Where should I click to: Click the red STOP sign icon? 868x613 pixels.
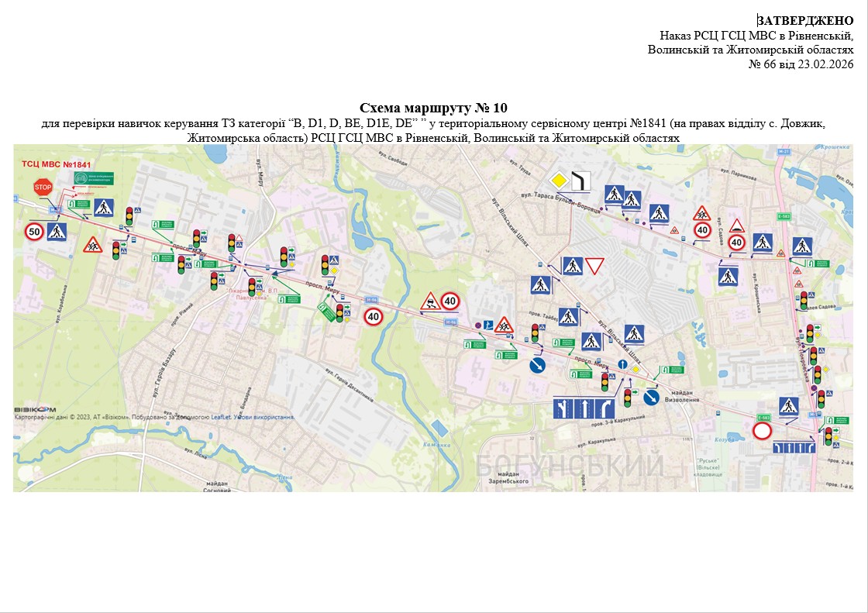(43, 187)
